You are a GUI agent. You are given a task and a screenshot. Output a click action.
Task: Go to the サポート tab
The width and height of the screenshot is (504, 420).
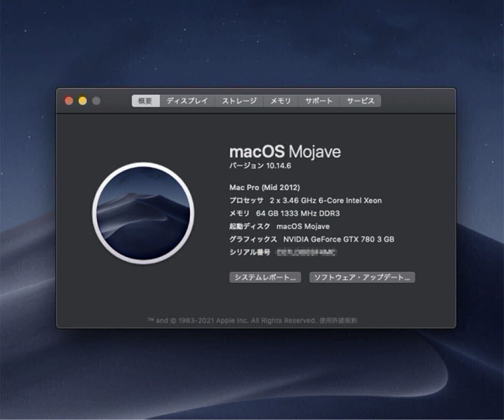coord(319,101)
